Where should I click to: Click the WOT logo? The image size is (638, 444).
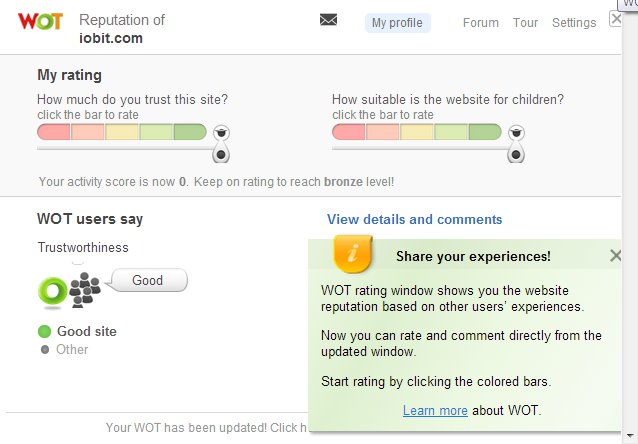(40, 22)
